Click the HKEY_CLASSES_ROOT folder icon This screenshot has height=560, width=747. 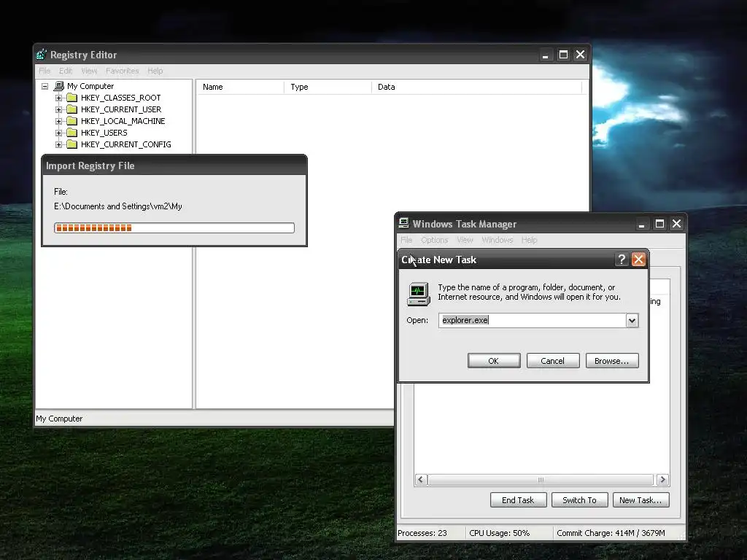[72, 98]
